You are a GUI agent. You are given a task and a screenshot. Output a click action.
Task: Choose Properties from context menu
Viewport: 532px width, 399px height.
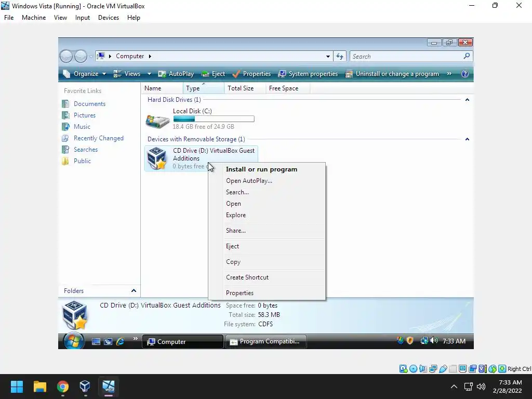tap(240, 293)
